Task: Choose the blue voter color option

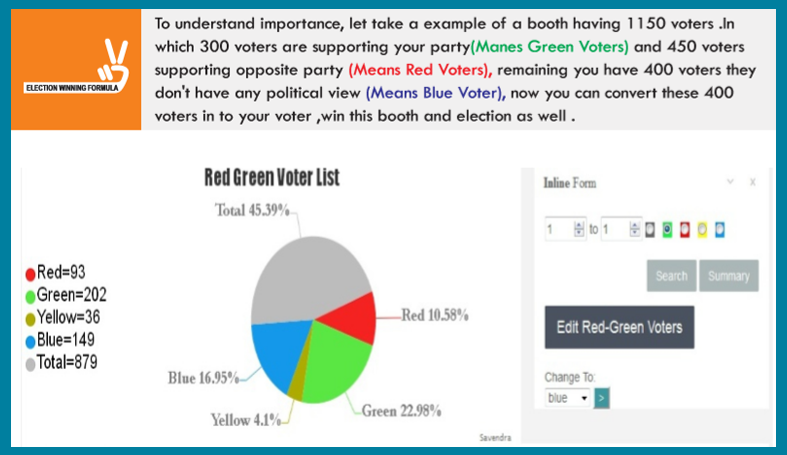Action: tap(720, 229)
